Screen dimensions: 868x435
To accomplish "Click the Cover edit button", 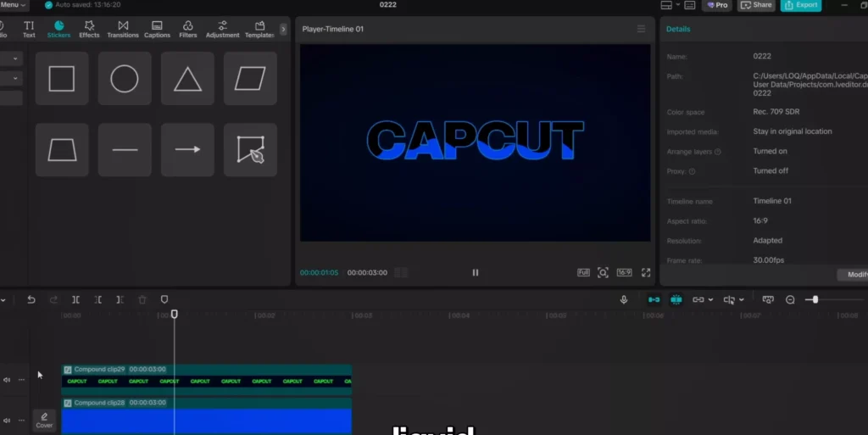I will (44, 420).
